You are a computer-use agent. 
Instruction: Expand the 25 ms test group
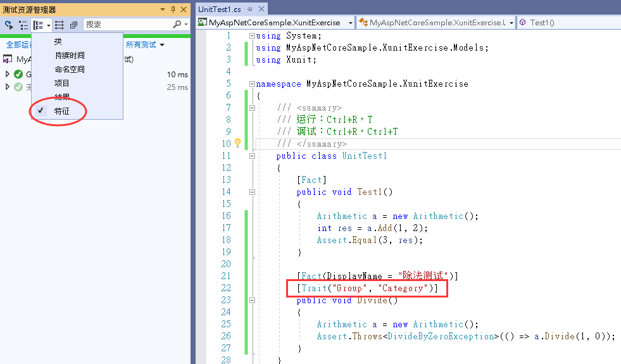point(7,87)
